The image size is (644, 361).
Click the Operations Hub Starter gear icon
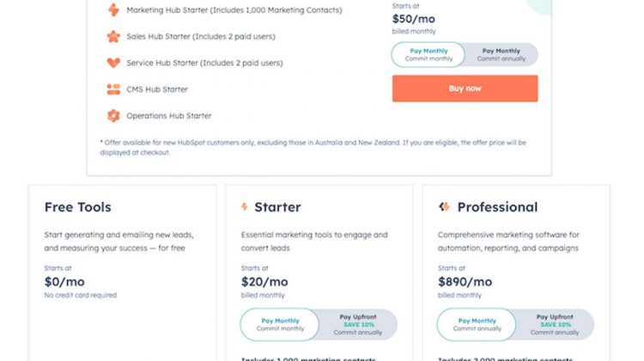click(x=113, y=115)
